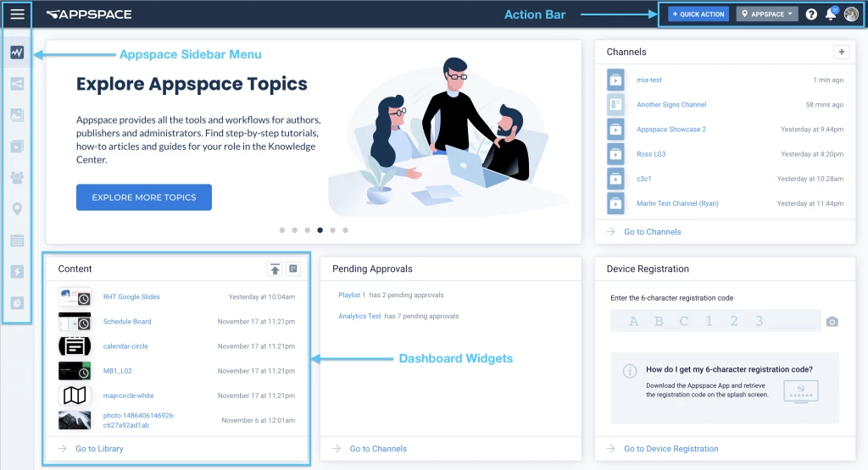Image resolution: width=868 pixels, height=470 pixels.
Task: Click the Another Signs Channel icon
Action: coord(615,104)
